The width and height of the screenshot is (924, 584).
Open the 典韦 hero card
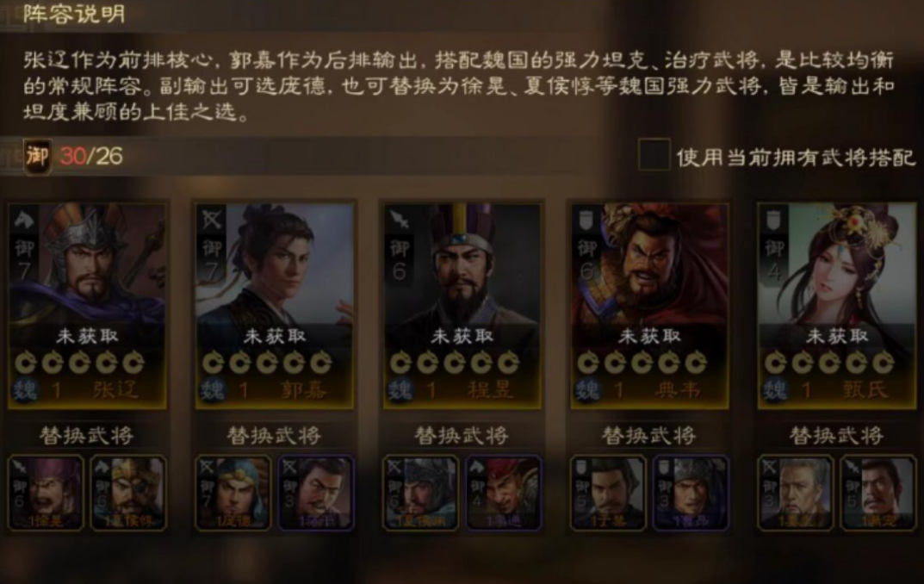[x=649, y=306]
